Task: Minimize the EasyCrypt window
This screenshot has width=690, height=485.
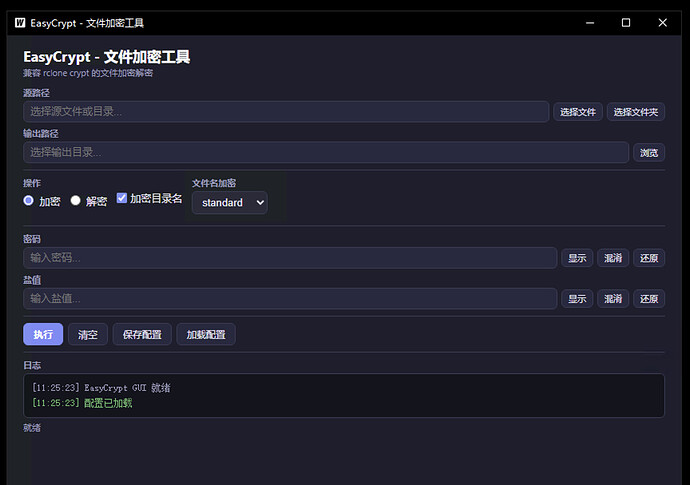Action: (590, 23)
